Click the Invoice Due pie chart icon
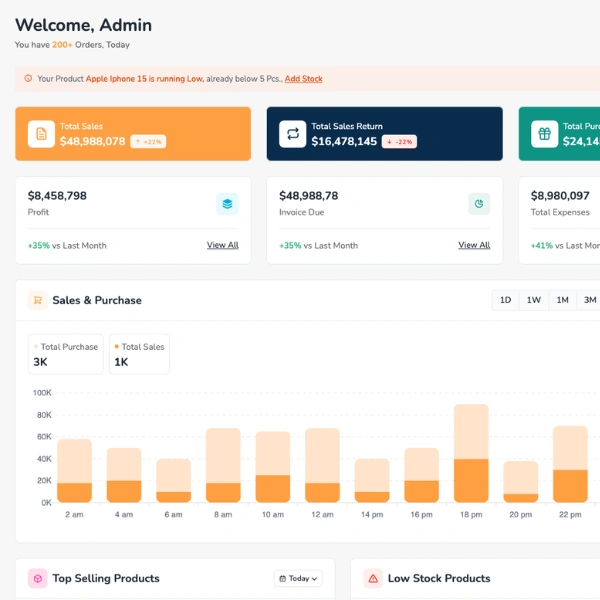The width and height of the screenshot is (600, 600). click(x=479, y=204)
